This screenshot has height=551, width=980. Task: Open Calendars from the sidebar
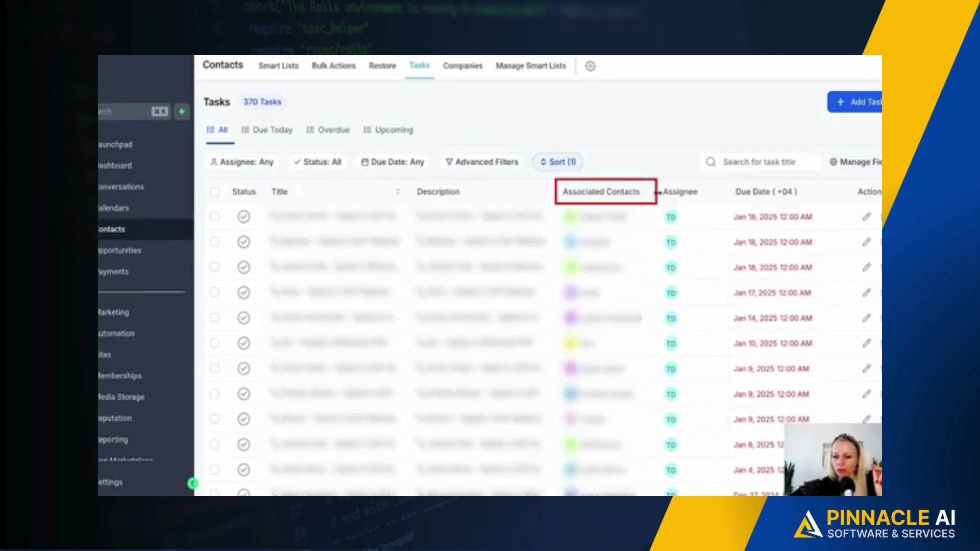coord(114,208)
